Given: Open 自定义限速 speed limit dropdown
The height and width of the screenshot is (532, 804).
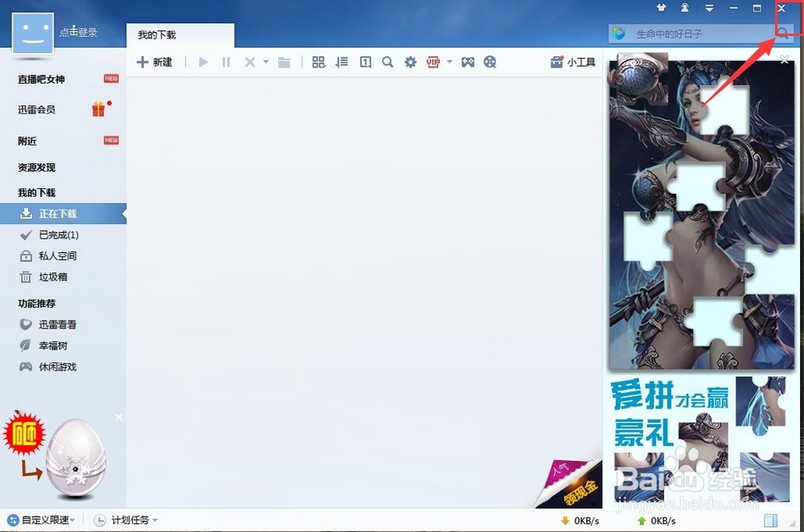Looking at the screenshot, I should coord(42,520).
